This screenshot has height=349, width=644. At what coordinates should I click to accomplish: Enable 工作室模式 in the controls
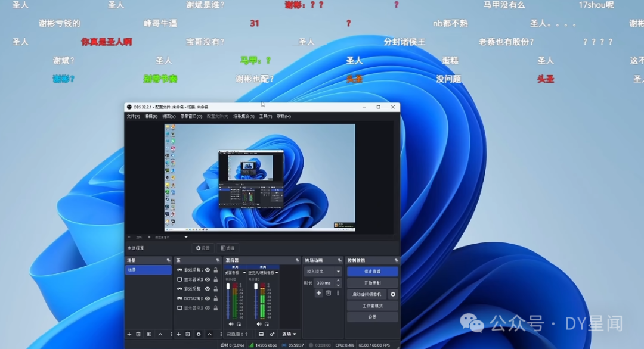click(x=373, y=306)
